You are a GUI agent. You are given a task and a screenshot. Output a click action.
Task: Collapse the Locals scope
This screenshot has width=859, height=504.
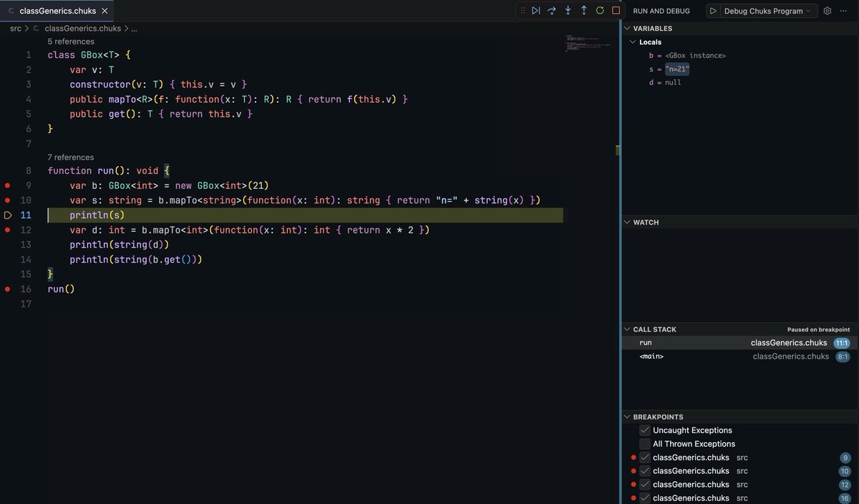click(633, 42)
